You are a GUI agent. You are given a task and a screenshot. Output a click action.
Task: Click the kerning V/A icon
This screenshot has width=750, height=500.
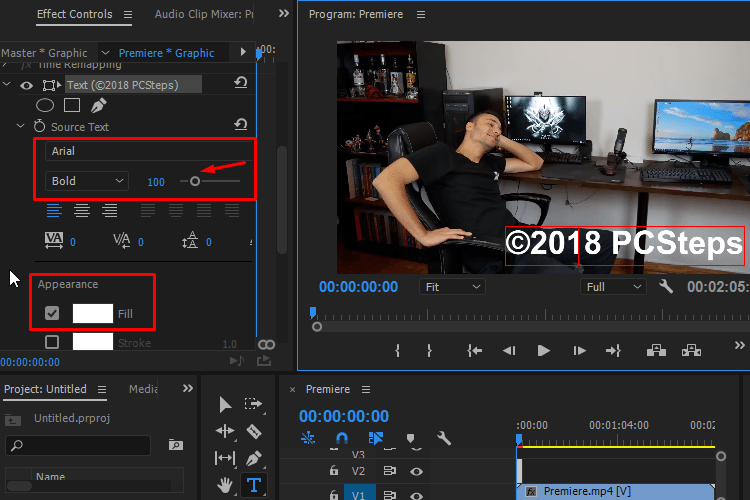(x=121, y=241)
